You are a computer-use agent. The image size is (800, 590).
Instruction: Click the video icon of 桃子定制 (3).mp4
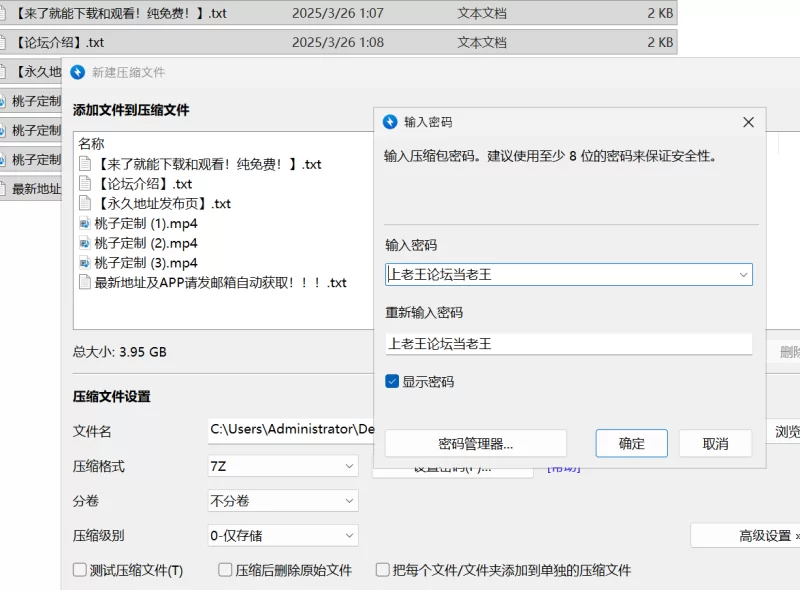coord(85,263)
